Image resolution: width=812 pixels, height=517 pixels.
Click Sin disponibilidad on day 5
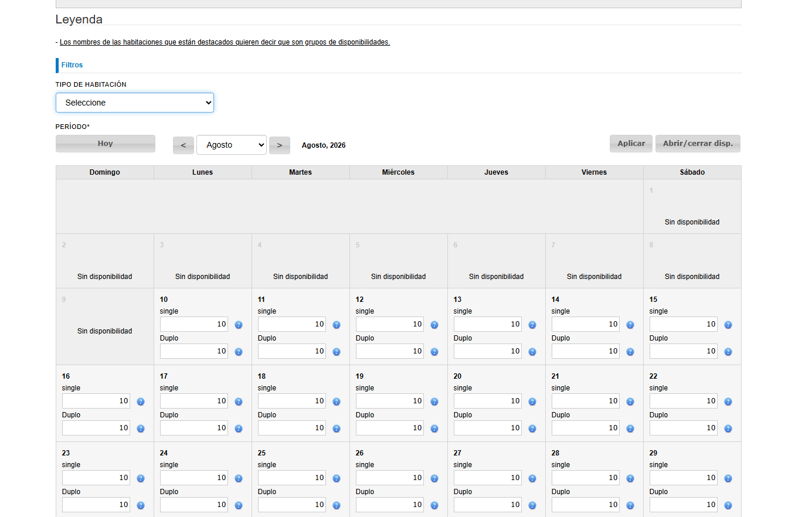[399, 277]
